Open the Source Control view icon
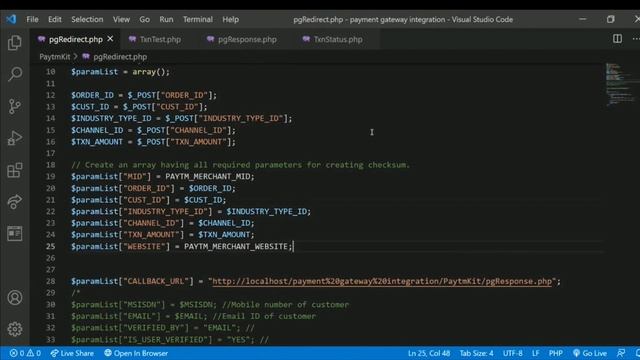The height and width of the screenshot is (360, 640). coord(15,106)
